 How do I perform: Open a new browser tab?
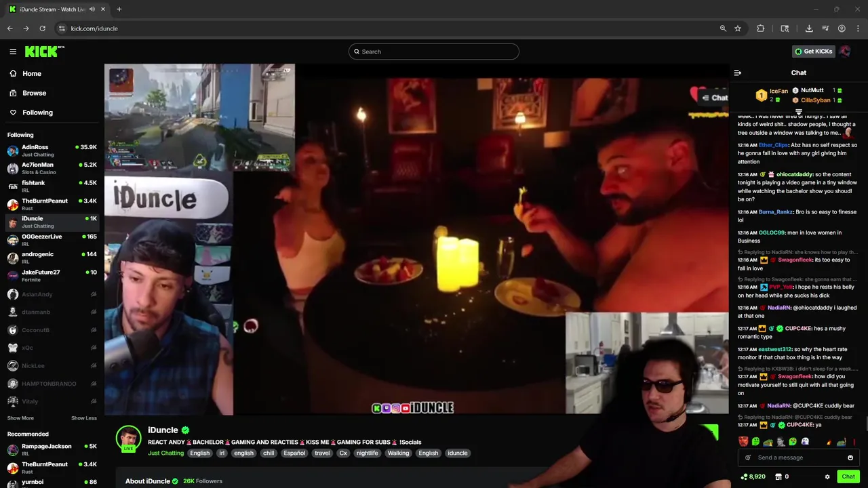click(119, 9)
